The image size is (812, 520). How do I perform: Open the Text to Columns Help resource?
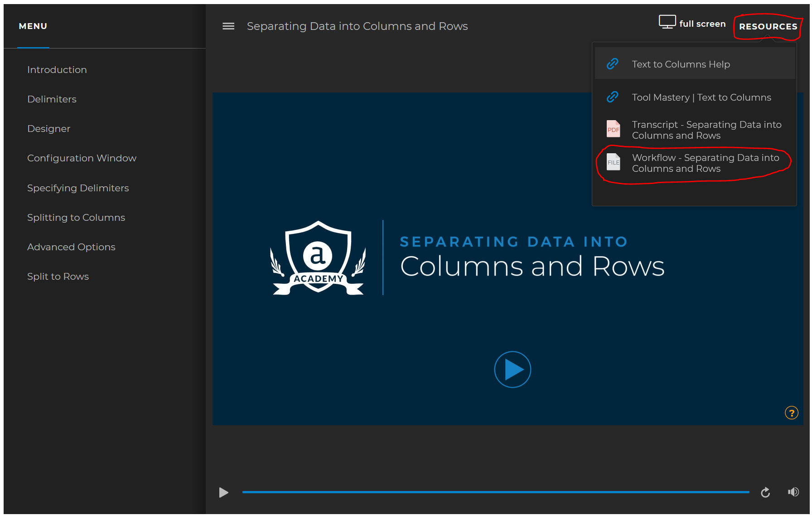(x=681, y=64)
